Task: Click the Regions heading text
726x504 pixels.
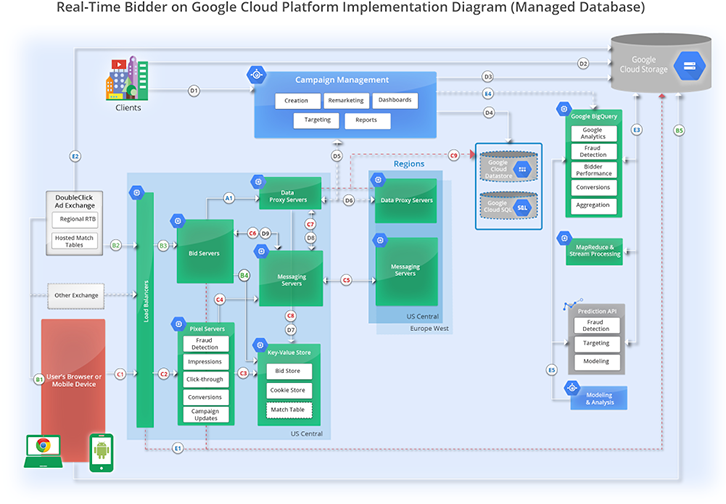Action: 409,164
